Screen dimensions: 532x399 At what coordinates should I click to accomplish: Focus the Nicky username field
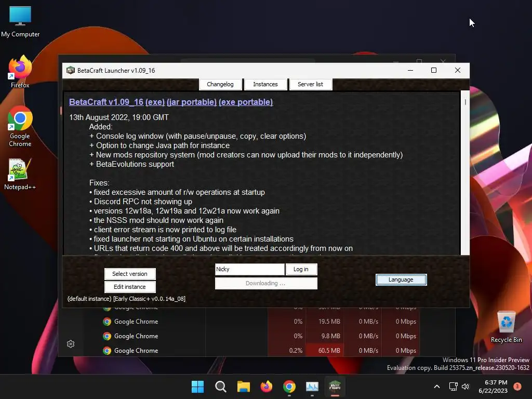click(x=250, y=269)
